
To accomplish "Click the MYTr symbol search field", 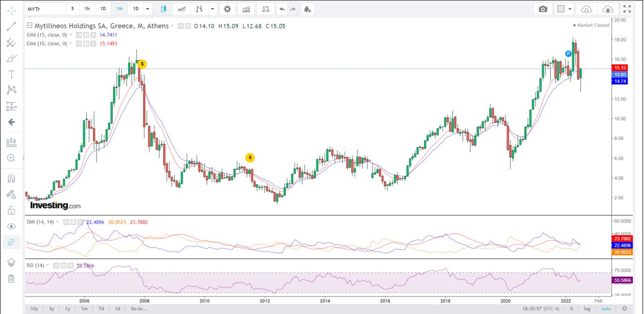I will tap(45, 9).
